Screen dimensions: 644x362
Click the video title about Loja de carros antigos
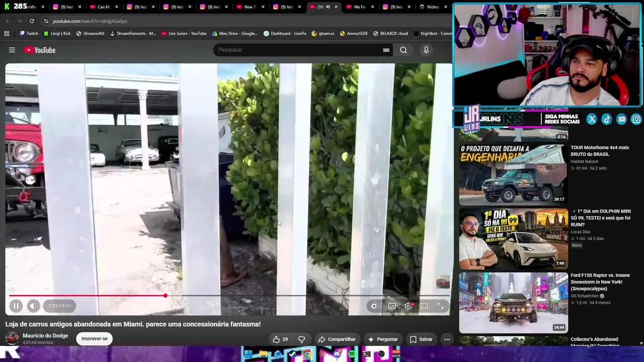coord(133,324)
